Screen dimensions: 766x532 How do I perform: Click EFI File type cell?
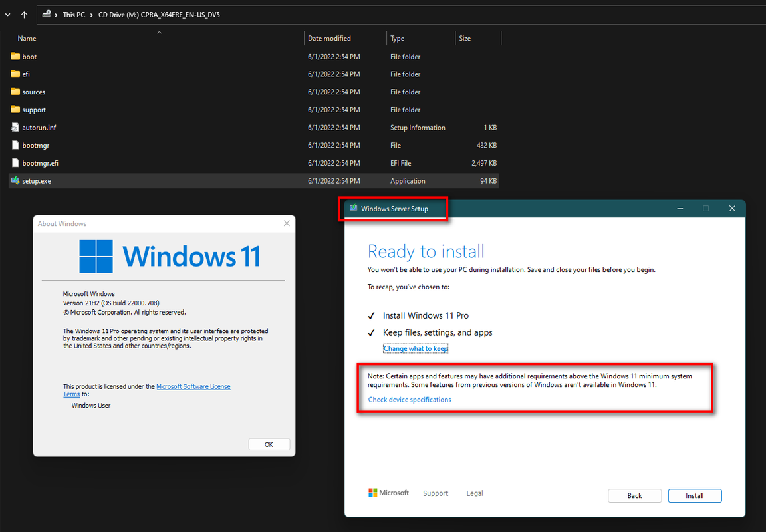point(400,163)
